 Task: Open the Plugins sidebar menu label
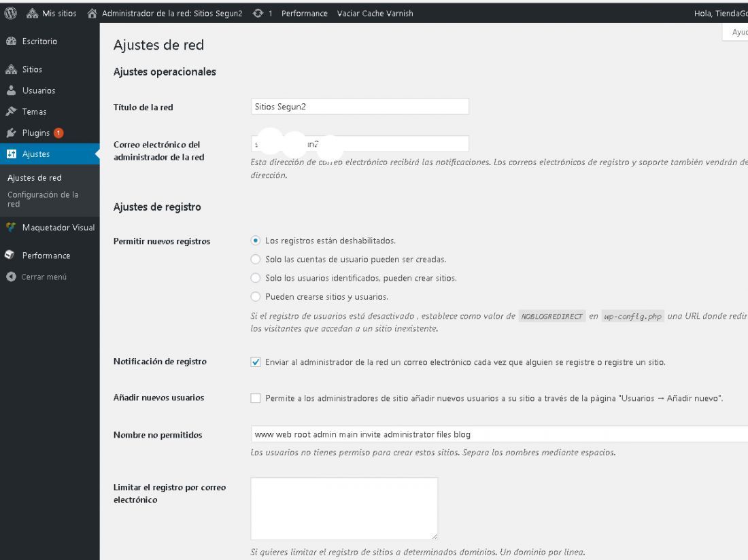[36, 133]
